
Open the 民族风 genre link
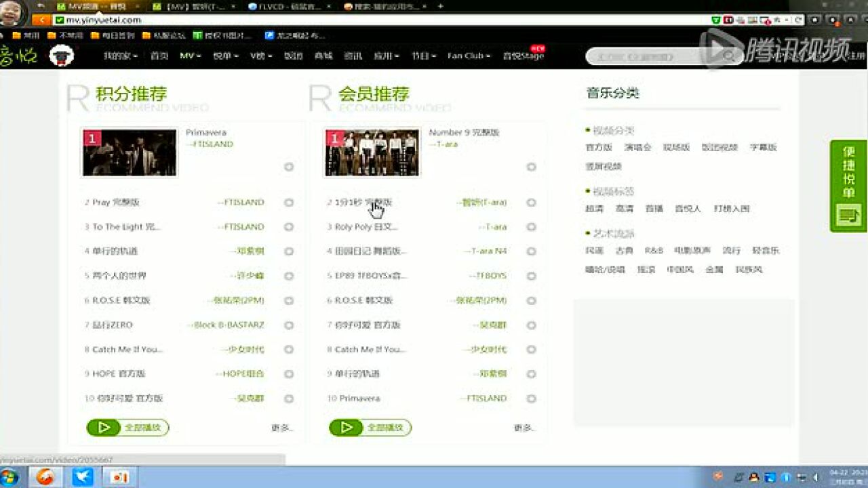click(x=749, y=270)
